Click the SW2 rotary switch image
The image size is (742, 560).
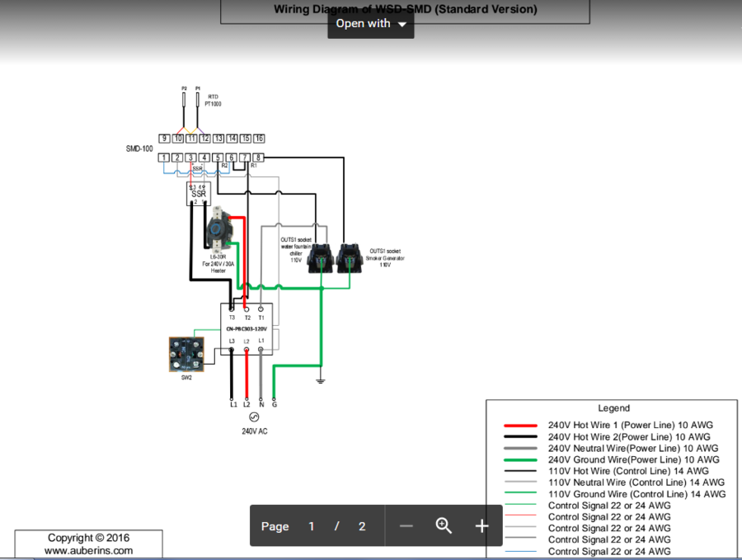click(186, 354)
